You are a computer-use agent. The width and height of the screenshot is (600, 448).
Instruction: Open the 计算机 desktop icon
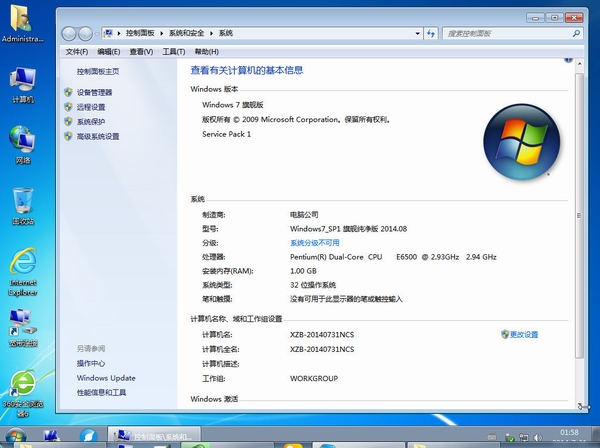coord(23,85)
